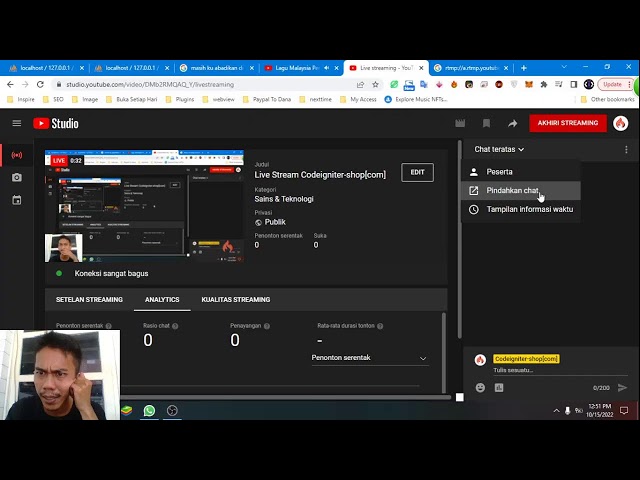Bookmark this page with star icon
This screenshot has height=480, width=640.
[376, 84]
